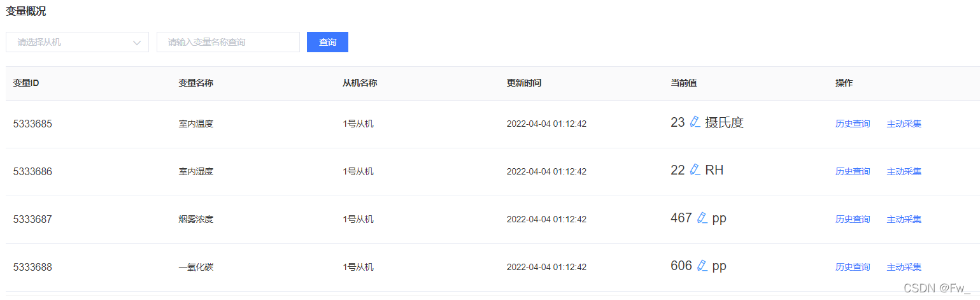The image size is (980, 300).
Task: Click the 更新时间 column header
Action: tap(524, 83)
